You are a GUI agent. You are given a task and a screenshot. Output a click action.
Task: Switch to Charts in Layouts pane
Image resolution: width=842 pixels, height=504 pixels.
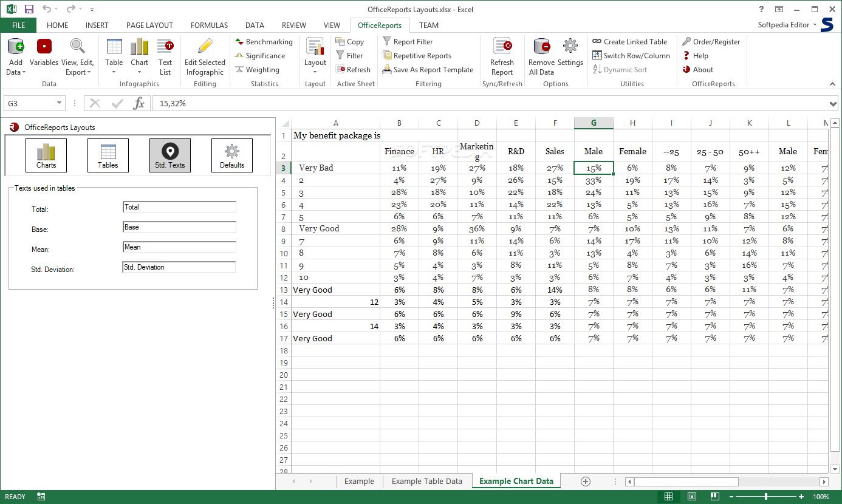(x=46, y=155)
